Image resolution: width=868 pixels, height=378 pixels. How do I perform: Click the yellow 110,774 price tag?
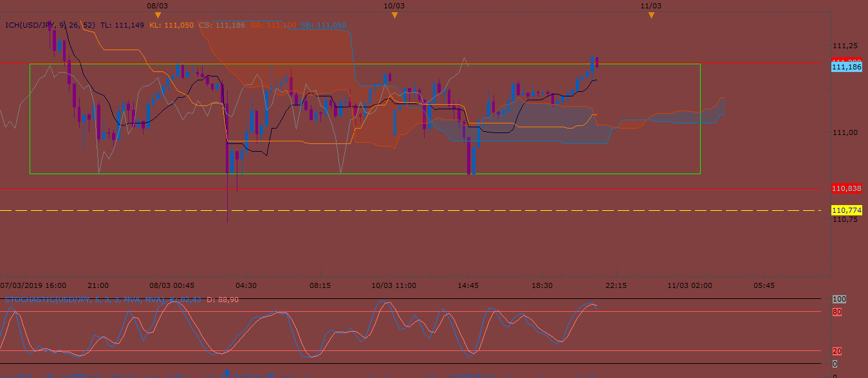click(846, 210)
